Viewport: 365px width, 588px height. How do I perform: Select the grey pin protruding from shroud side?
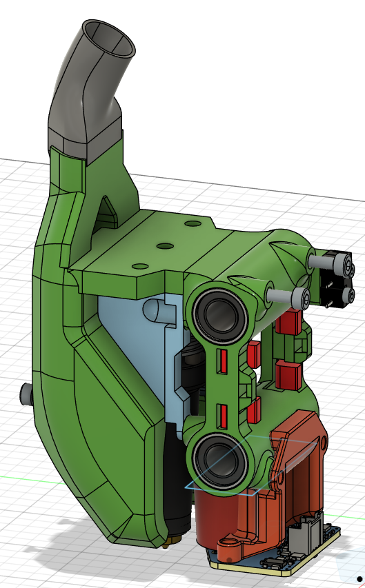(x=27, y=394)
